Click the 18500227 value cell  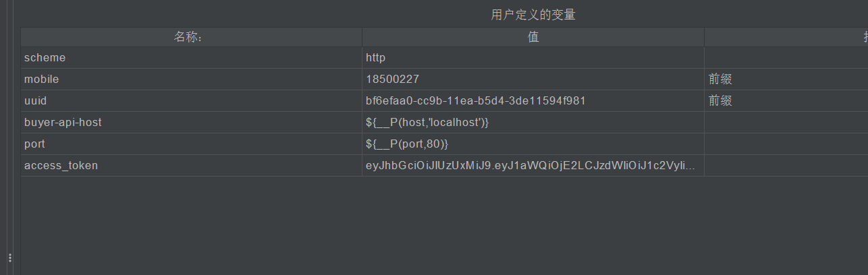(x=533, y=80)
